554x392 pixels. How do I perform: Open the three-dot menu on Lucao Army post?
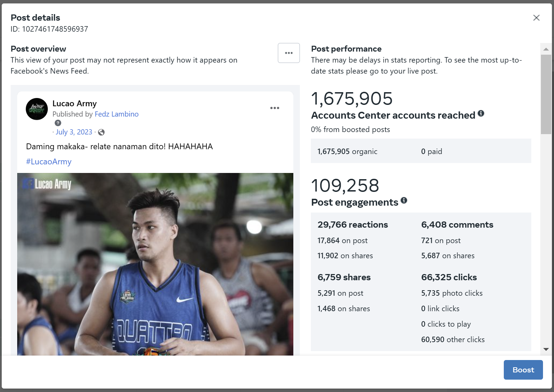point(275,108)
